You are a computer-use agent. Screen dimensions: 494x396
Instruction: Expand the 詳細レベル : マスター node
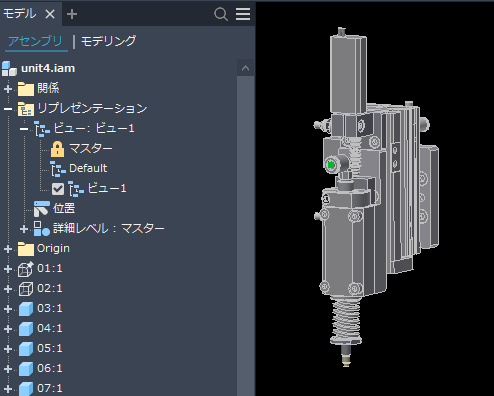coord(24,229)
